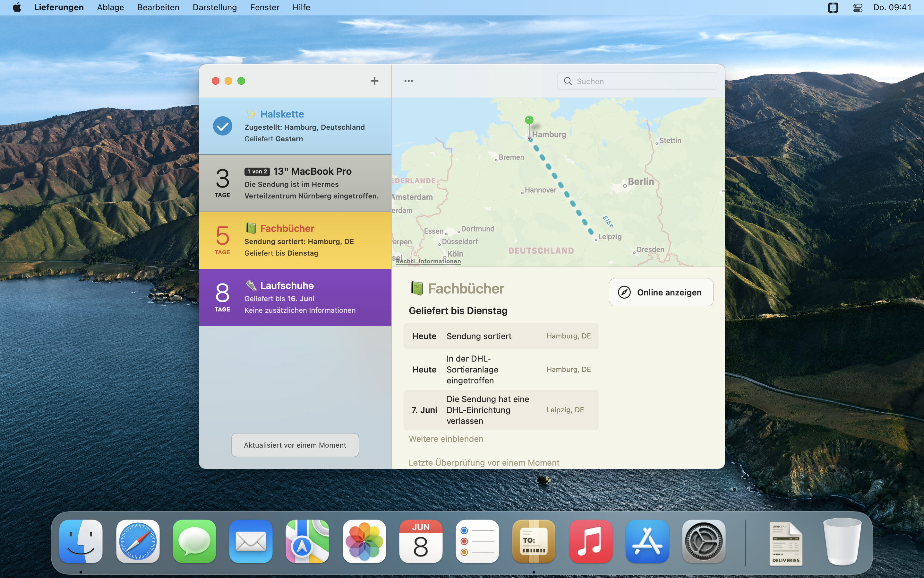Open the Apple menu
This screenshot has width=924, height=578.
coord(17,7)
